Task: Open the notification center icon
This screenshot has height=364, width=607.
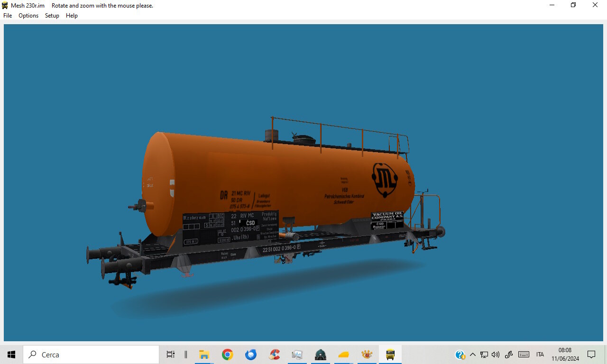Action: (591, 355)
